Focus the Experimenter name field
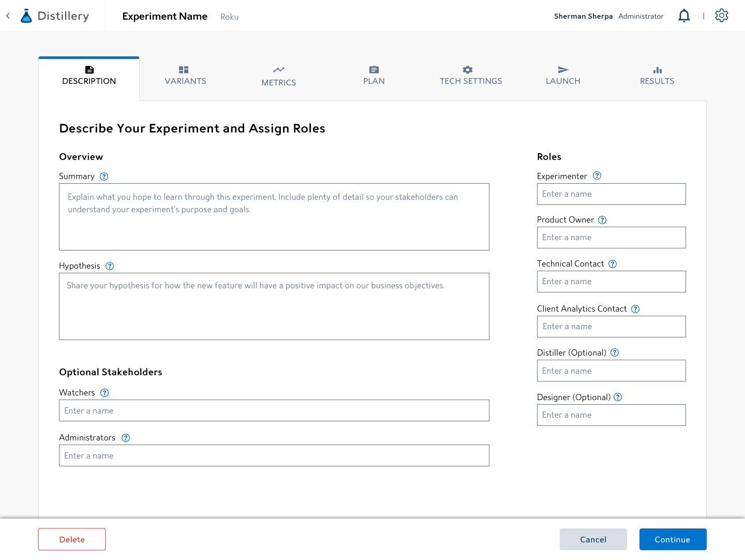This screenshot has width=745, height=560. 612,194
